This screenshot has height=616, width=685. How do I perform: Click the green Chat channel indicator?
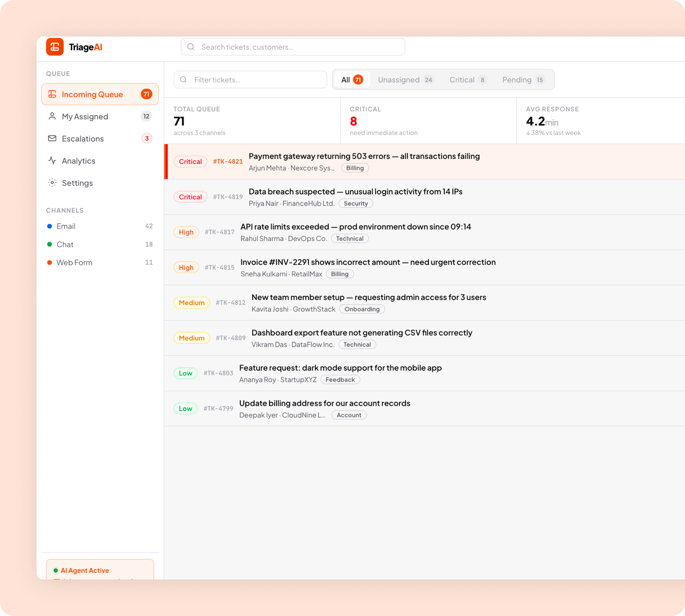[x=49, y=244]
